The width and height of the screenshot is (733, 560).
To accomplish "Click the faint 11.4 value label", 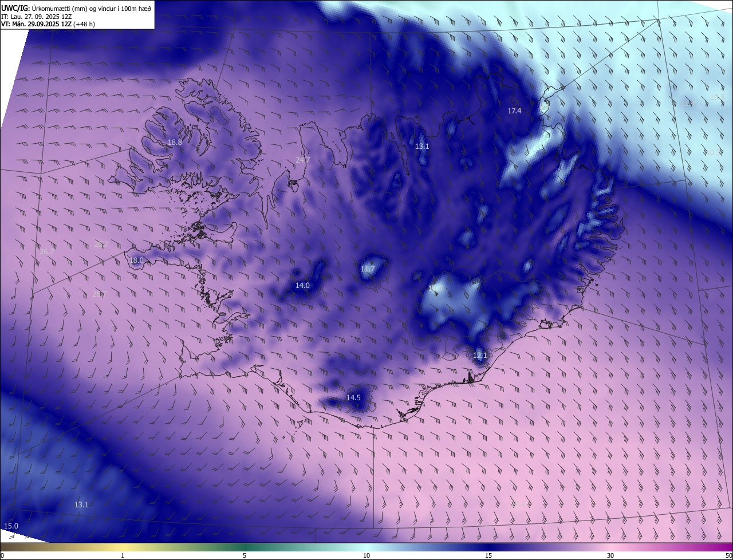I will click(688, 103).
